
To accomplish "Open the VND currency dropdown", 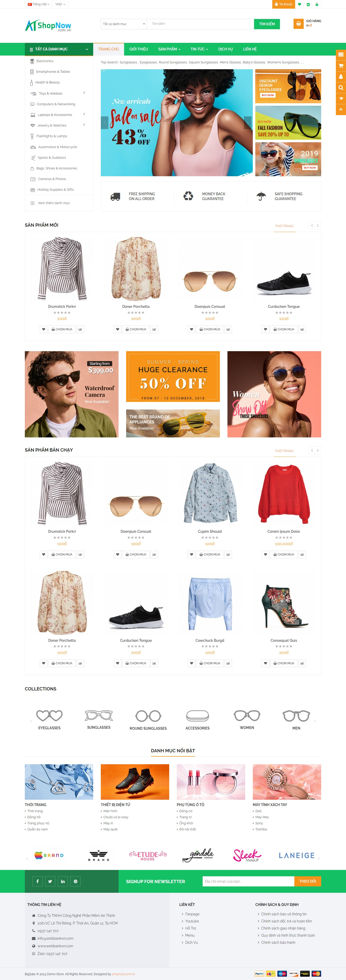I will pyautogui.click(x=60, y=4).
